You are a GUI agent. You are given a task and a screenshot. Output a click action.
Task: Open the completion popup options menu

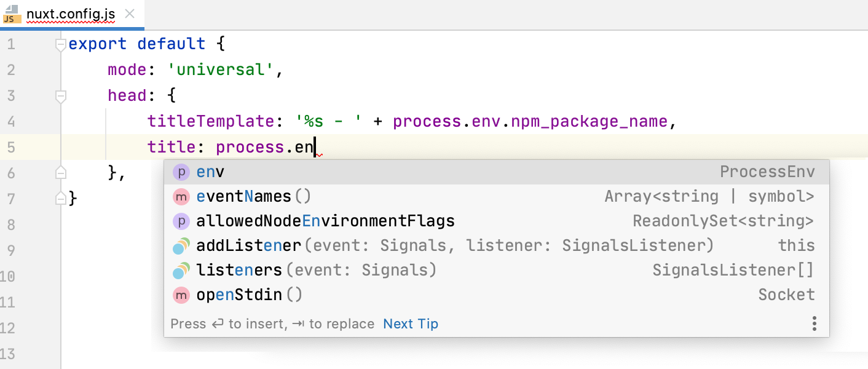814,323
